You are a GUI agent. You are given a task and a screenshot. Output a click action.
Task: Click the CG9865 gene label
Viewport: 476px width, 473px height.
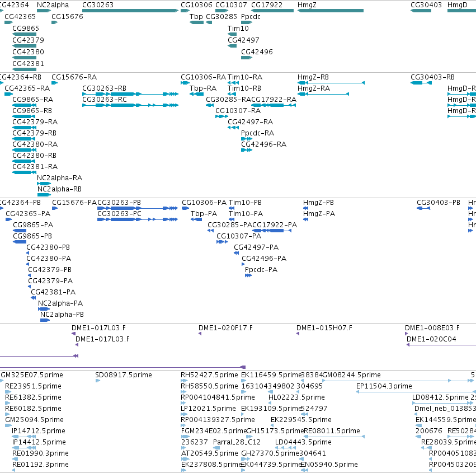click(x=26, y=28)
